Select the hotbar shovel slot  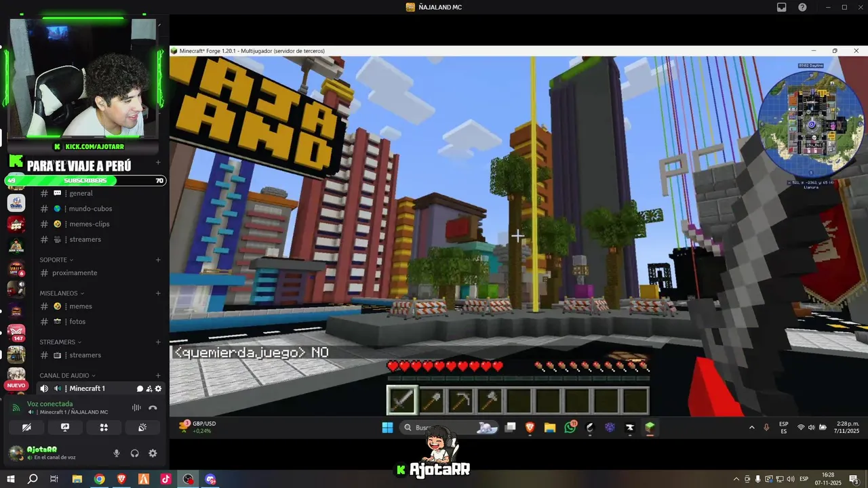pyautogui.click(x=431, y=400)
